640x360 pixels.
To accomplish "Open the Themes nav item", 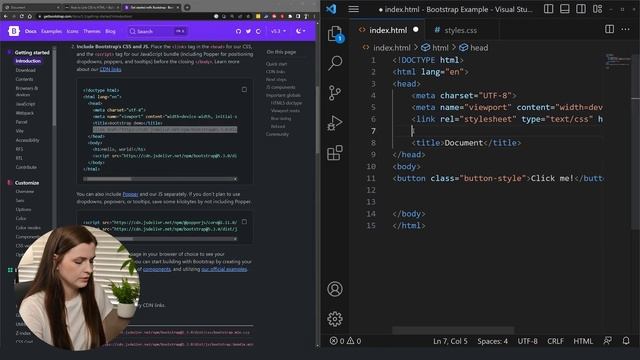I will [x=92, y=31].
